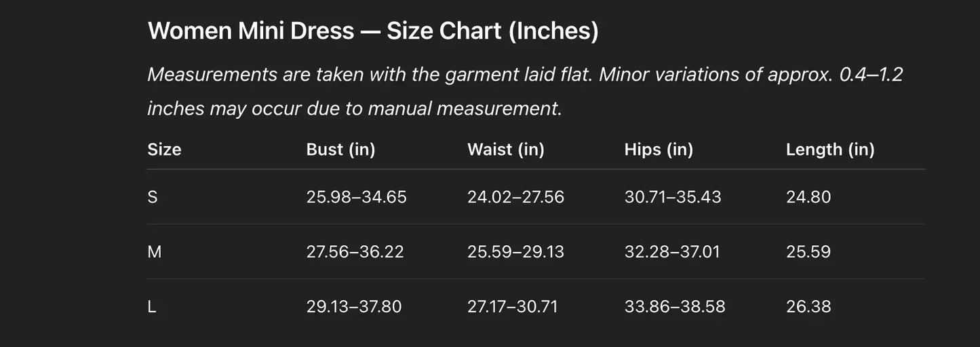Select the M size row label
This screenshot has width=980, height=347.
[x=155, y=252]
